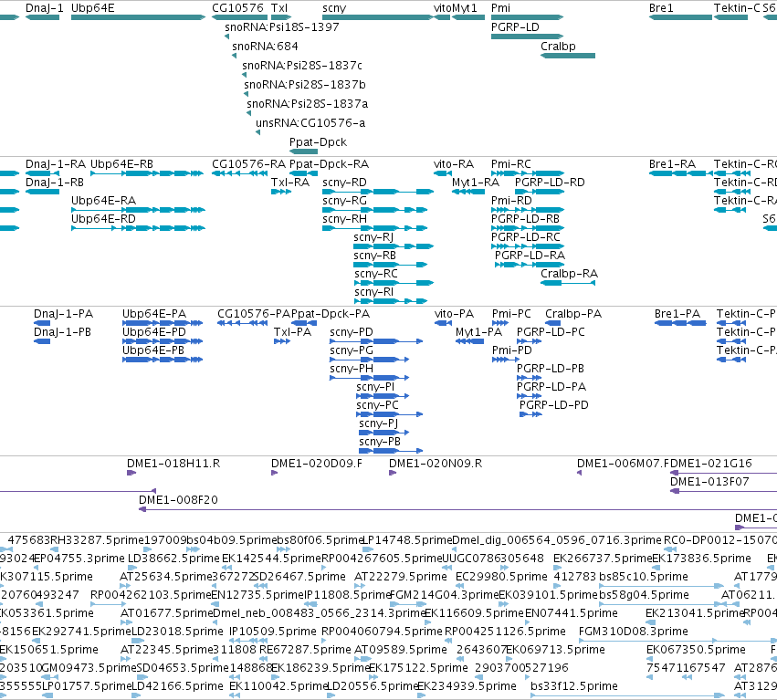Select the Ubp64E gene bar
The width and height of the screenshot is (777, 700).
(x=138, y=17)
